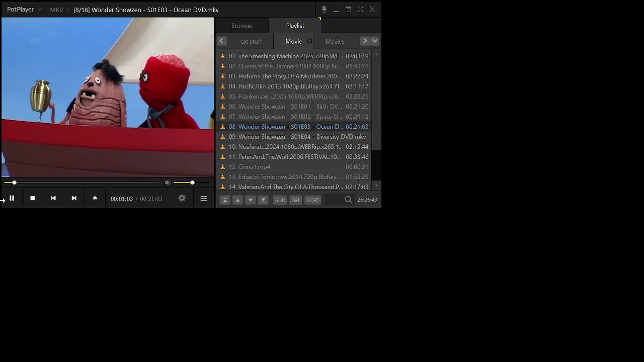Click the SORT button in playlist
The height and width of the screenshot is (362, 644).
(313, 200)
